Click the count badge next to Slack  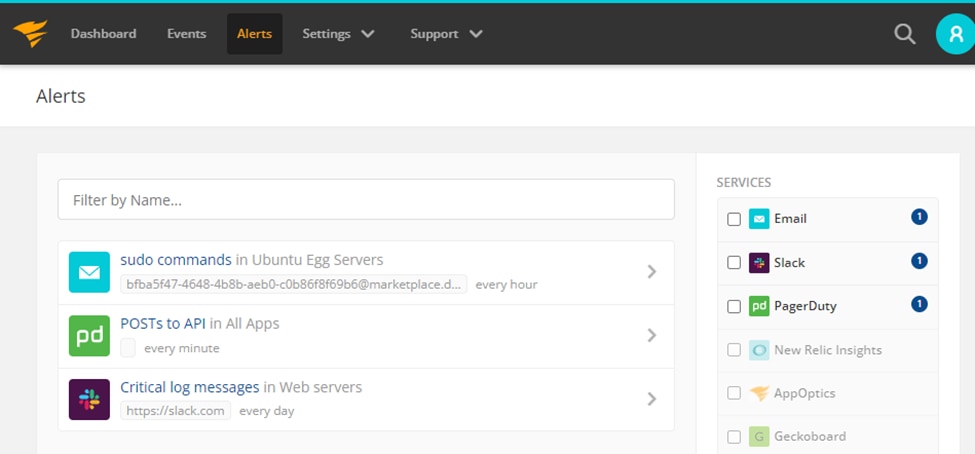pos(919,261)
